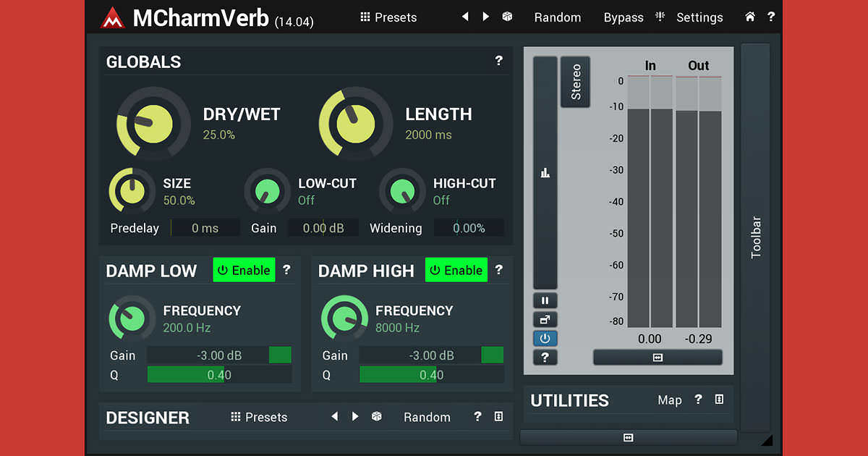The width and height of the screenshot is (868, 456).
Task: Load previous preset with top left arrow
Action: 465,17
